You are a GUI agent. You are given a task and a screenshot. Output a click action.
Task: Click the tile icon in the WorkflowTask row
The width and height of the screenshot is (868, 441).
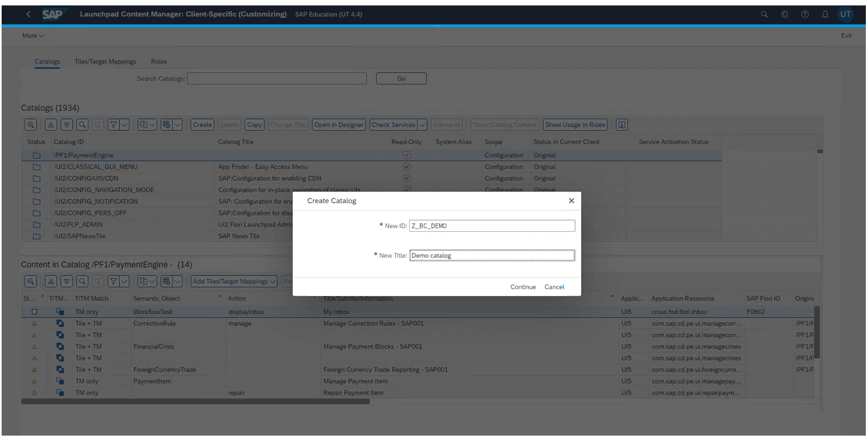click(x=60, y=312)
